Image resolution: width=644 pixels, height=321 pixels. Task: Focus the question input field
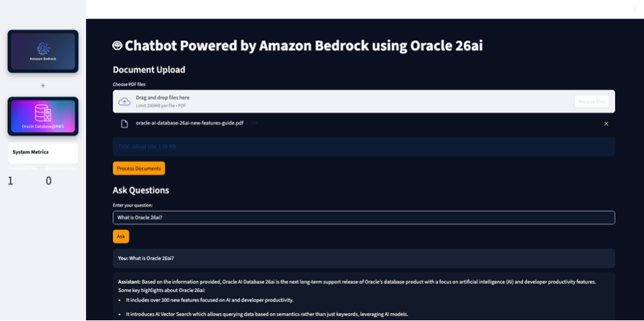(363, 218)
